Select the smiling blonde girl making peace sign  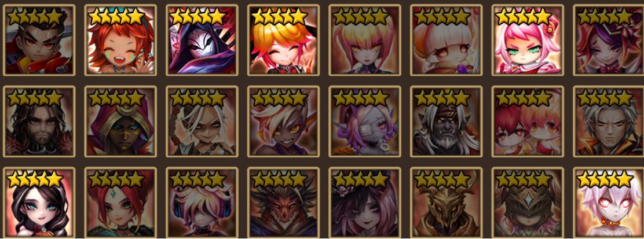point(283,41)
